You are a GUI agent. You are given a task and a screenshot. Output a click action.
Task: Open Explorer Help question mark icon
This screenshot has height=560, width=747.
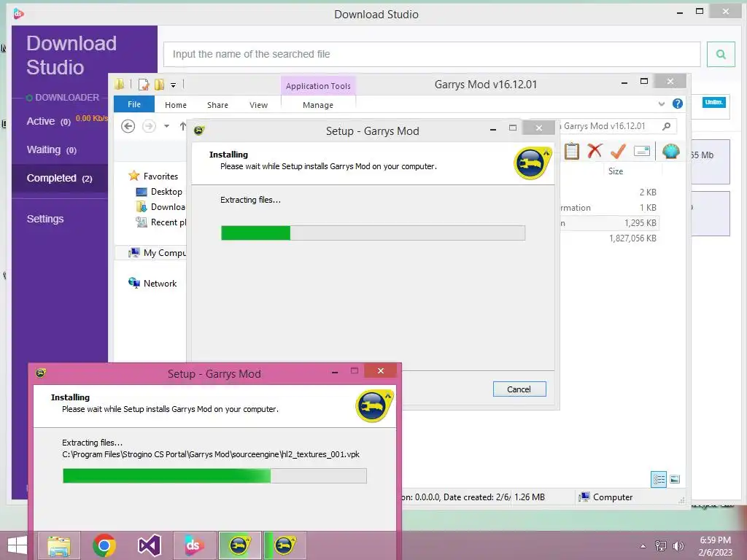(x=678, y=104)
